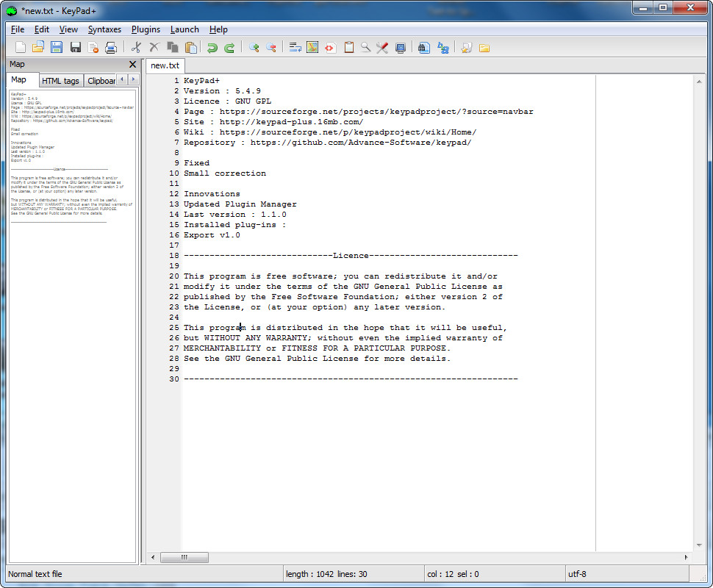
Task: Open the Help menu
Action: 219,29
